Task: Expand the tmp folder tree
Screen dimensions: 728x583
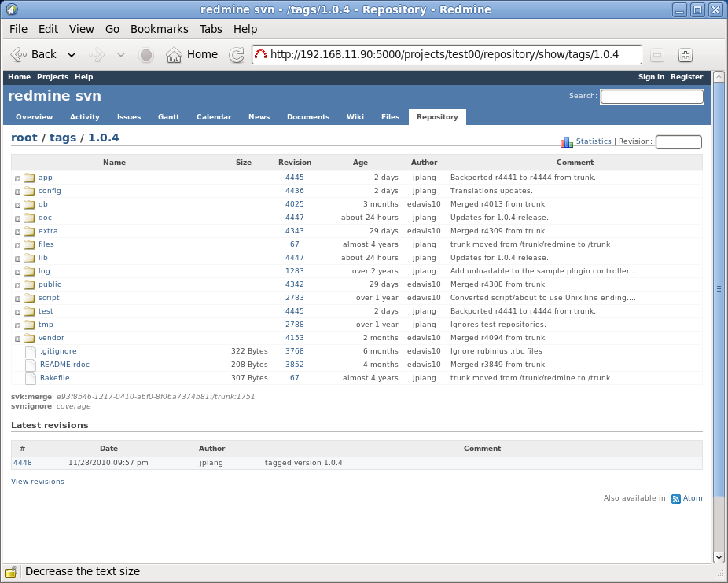Action: (x=17, y=325)
